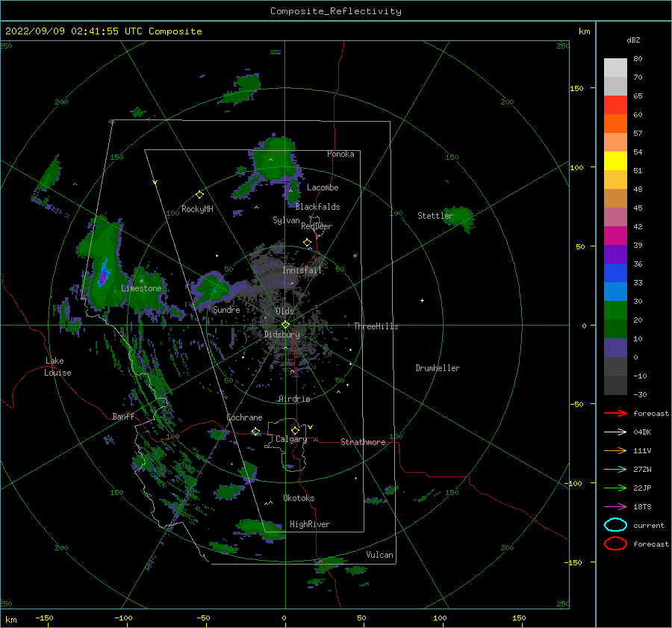
Task: Click the Sylvan label
Action: [286, 221]
